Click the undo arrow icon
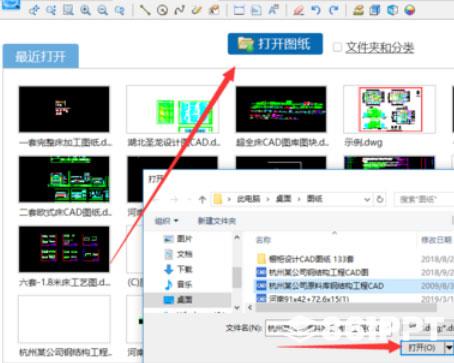 click(316, 10)
